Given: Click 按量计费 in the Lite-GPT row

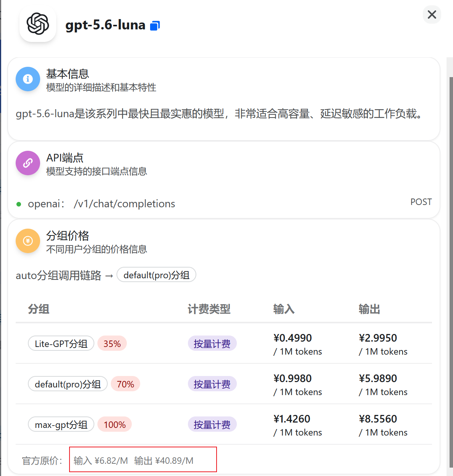Looking at the screenshot, I should (212, 344).
